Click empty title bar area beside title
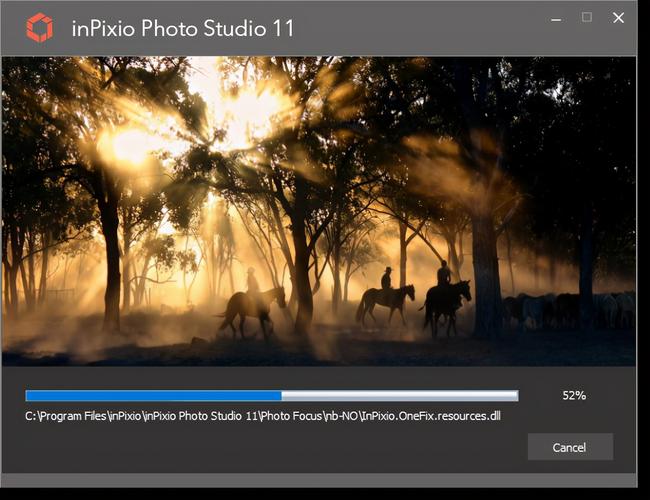Screen dimensions: 650x500 tap(420, 28)
